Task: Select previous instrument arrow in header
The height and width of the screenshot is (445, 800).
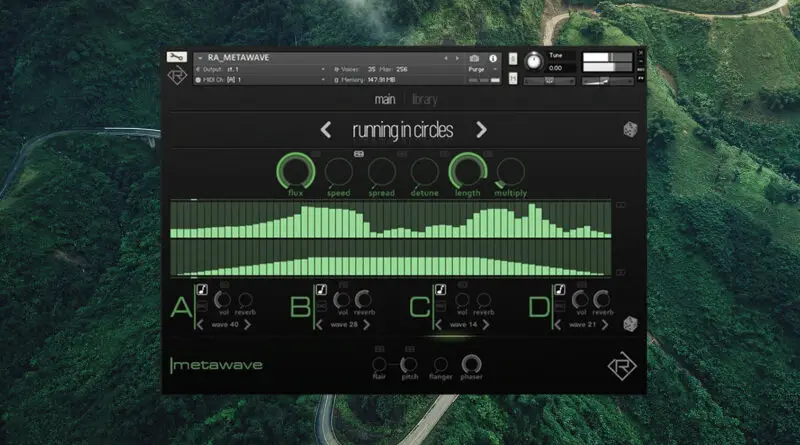Action: point(446,58)
